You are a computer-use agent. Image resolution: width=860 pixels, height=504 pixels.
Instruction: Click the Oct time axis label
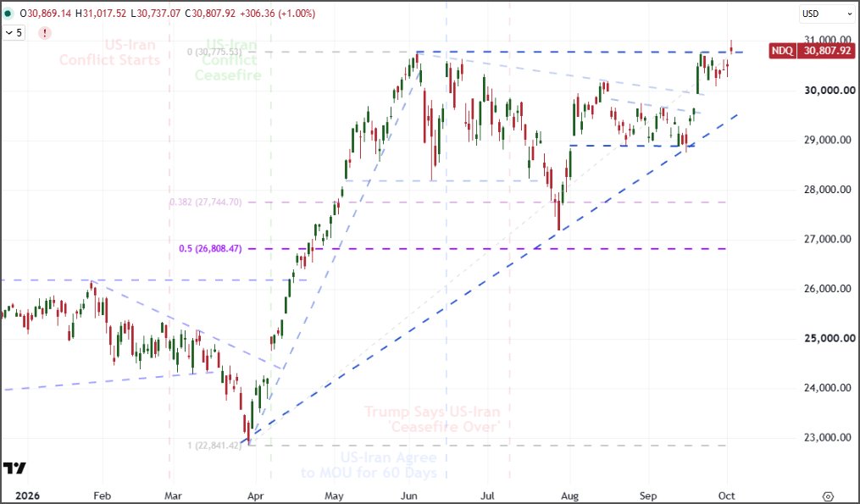pyautogui.click(x=726, y=496)
